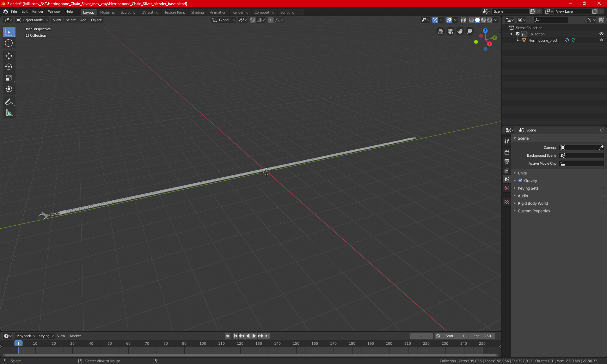This screenshot has width=607, height=364.
Task: Toggle Gravity checkbox in Scene properties
Action: [520, 180]
